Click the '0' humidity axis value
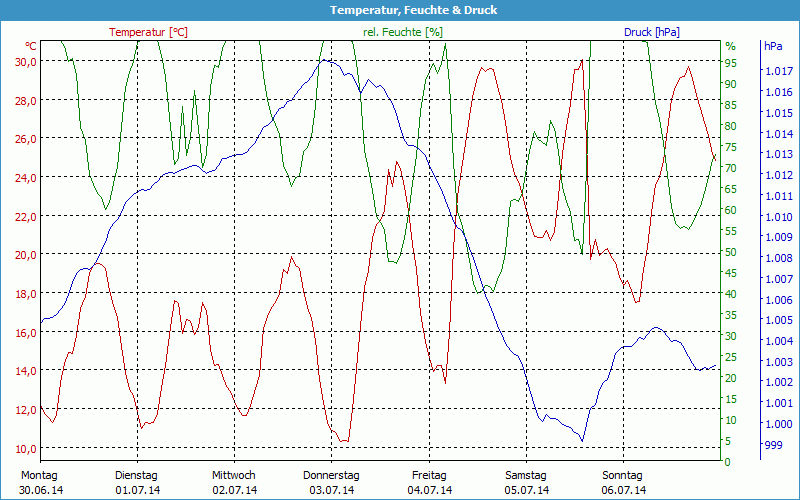 (728, 462)
